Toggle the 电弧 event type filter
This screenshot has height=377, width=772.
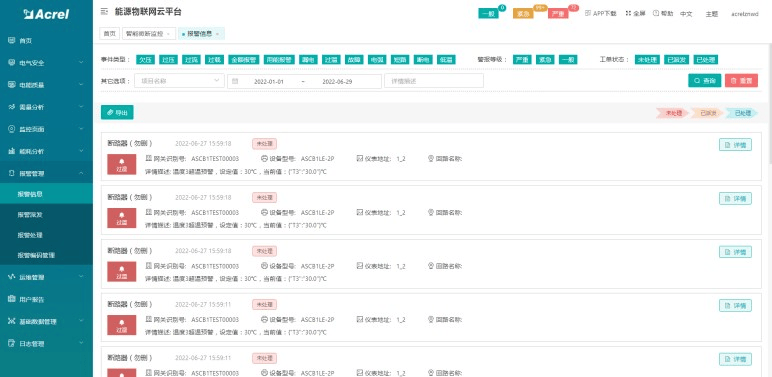tap(377, 60)
